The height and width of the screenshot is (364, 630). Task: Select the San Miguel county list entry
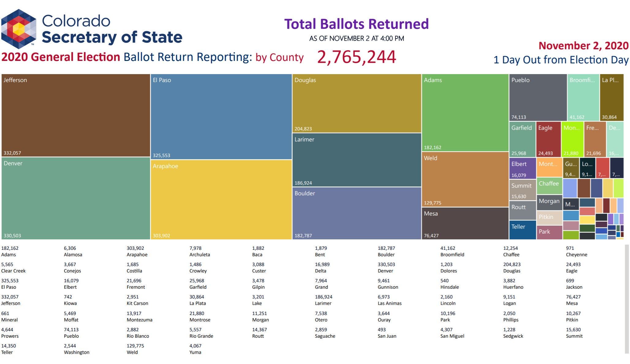pos(452,333)
